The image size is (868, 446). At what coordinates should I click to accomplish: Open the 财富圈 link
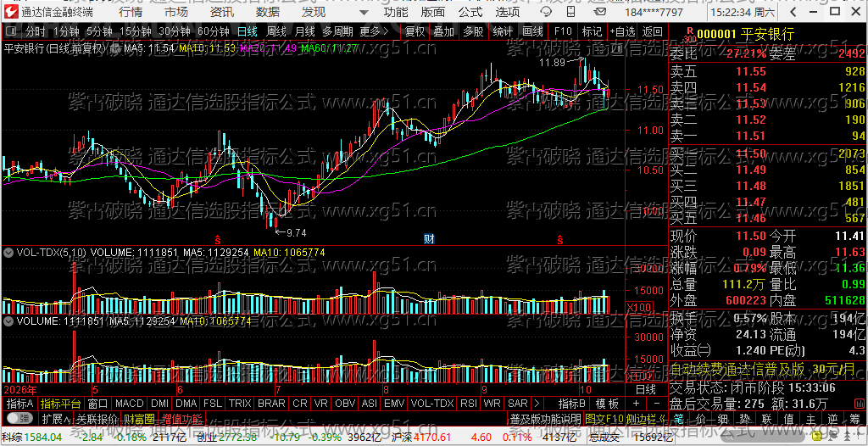139,418
